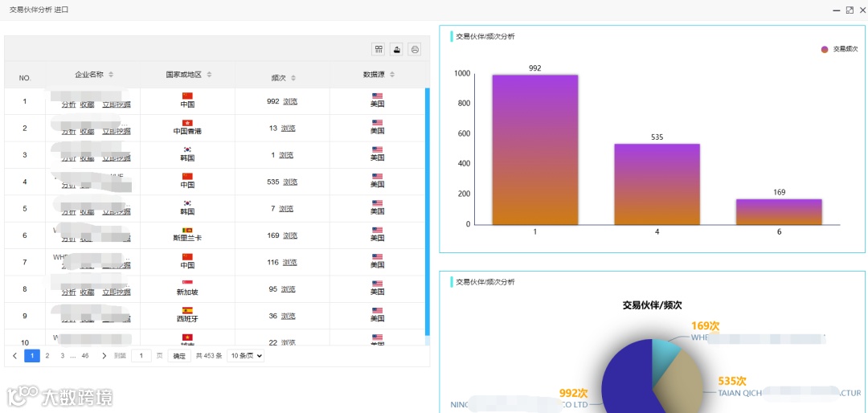Click 浏览 link next to 36

point(288,316)
